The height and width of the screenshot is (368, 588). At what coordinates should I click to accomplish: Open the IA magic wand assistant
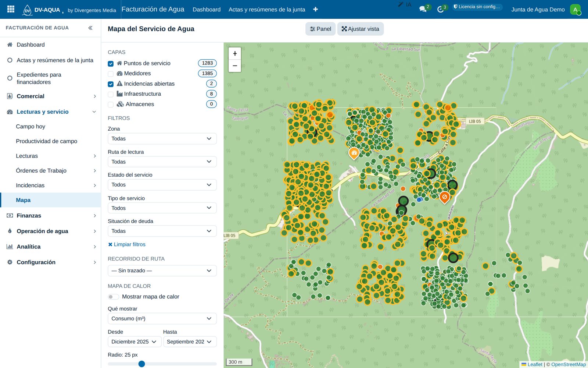point(405,5)
